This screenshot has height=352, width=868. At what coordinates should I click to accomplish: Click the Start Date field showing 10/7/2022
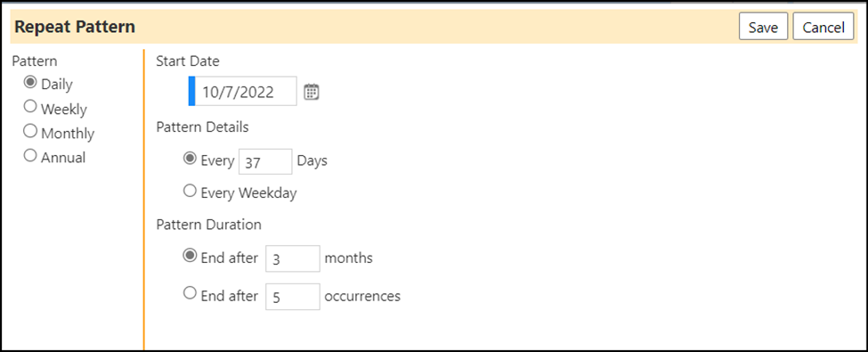[242, 91]
